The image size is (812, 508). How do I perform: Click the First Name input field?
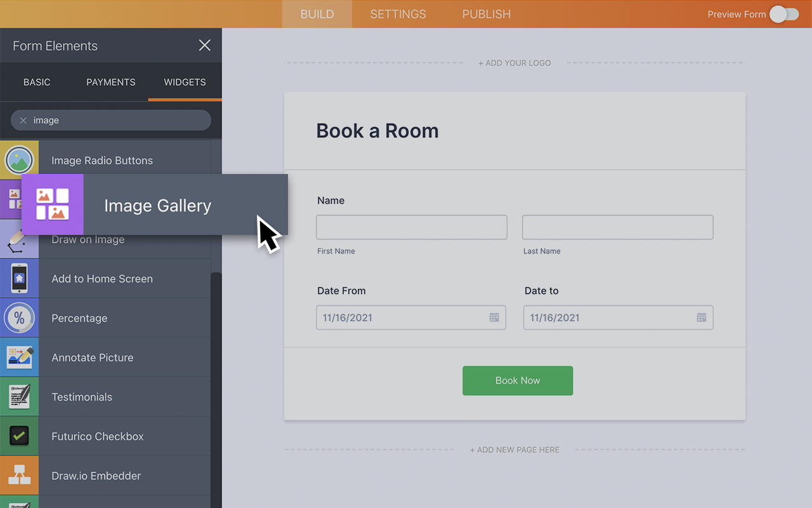(x=412, y=227)
